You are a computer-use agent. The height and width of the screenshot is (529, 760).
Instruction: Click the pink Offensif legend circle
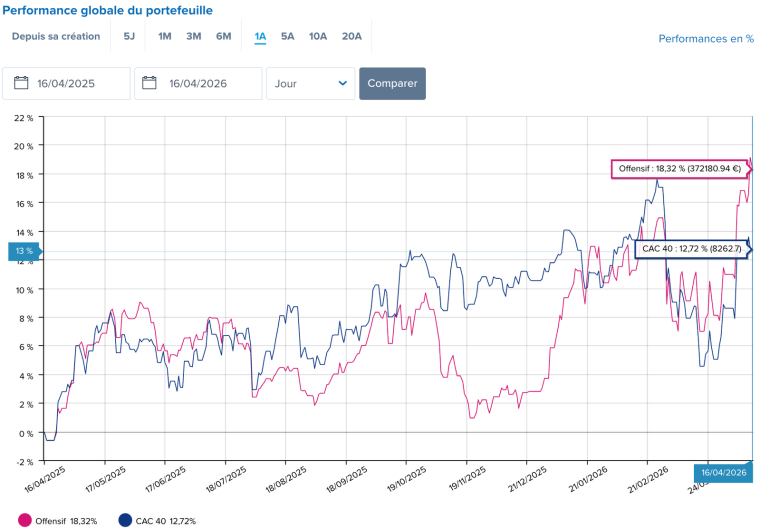click(23, 520)
